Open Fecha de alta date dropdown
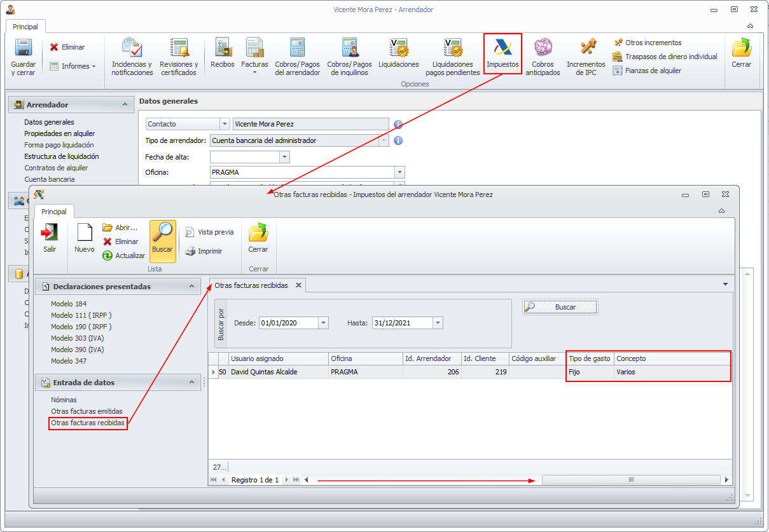Screen dimensions: 769x532 click(284, 157)
